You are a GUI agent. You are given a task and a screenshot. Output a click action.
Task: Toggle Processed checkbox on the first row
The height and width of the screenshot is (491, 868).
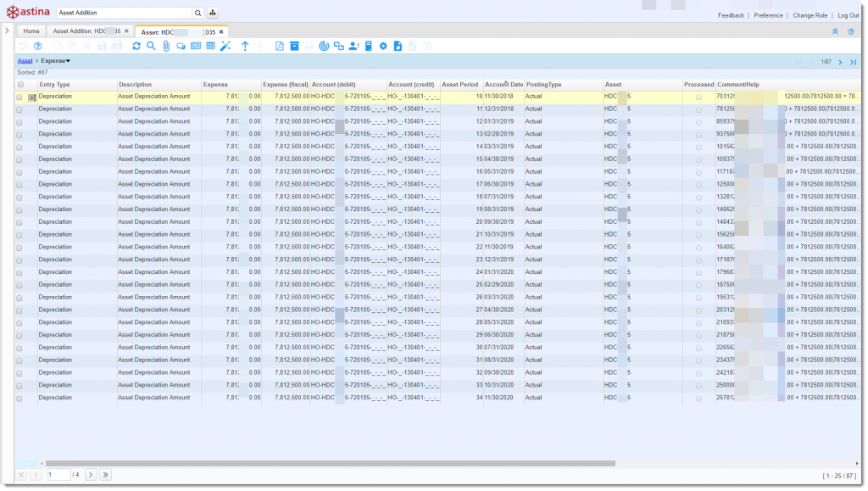pos(698,98)
